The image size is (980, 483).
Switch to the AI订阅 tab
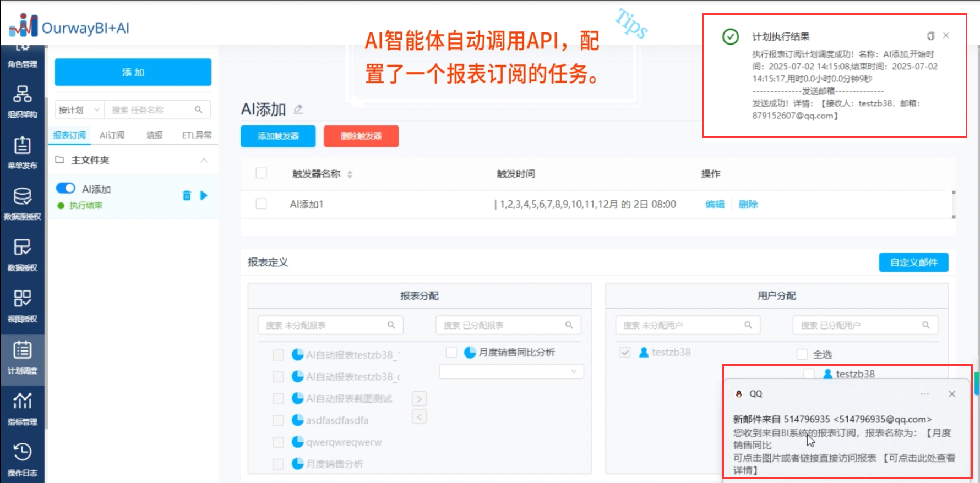112,135
